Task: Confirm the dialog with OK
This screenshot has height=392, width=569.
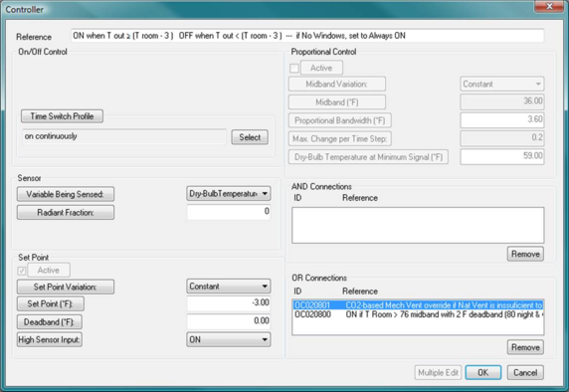Action: pos(483,373)
